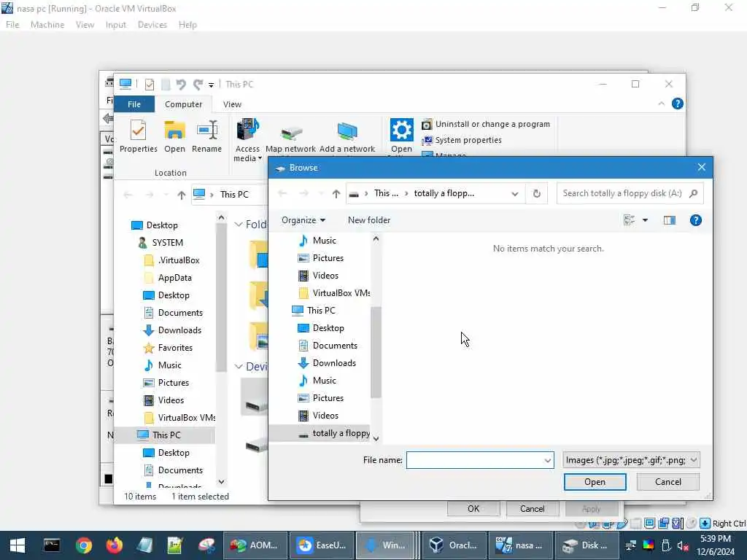747x560 pixels.
Task: Click the search magnifier in the Browse dialog
Action: click(693, 193)
